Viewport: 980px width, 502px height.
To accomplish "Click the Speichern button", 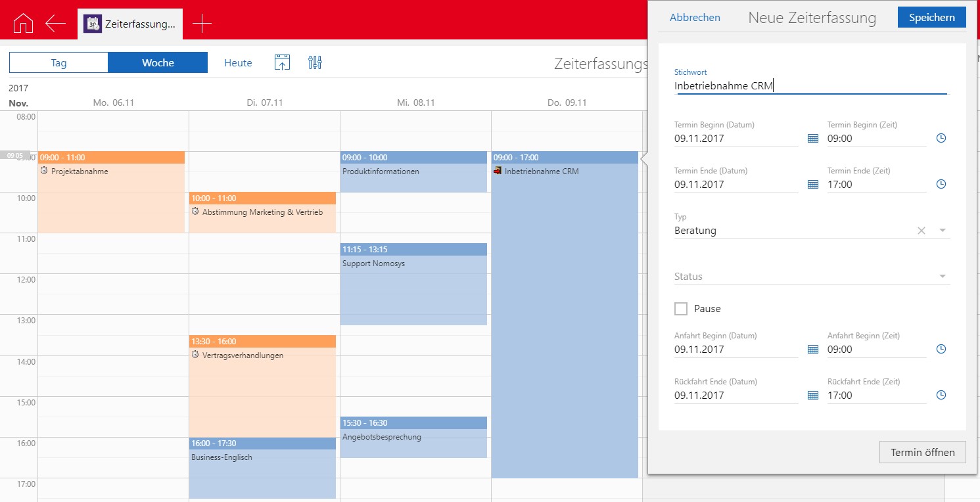I will point(931,18).
